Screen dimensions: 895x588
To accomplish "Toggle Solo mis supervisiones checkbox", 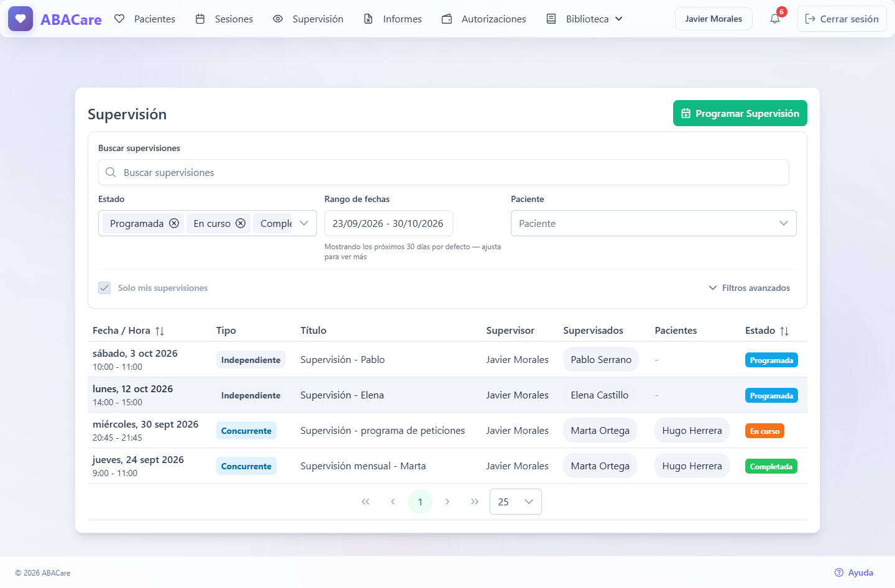I will point(104,288).
